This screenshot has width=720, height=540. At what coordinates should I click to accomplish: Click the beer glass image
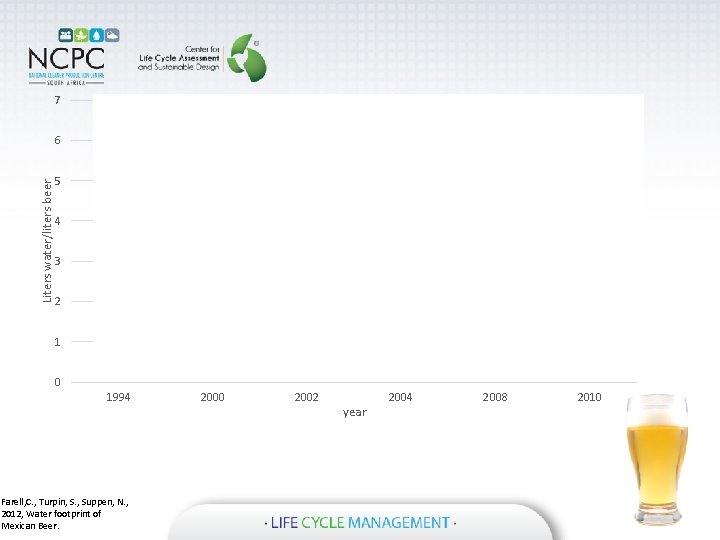[657, 459]
